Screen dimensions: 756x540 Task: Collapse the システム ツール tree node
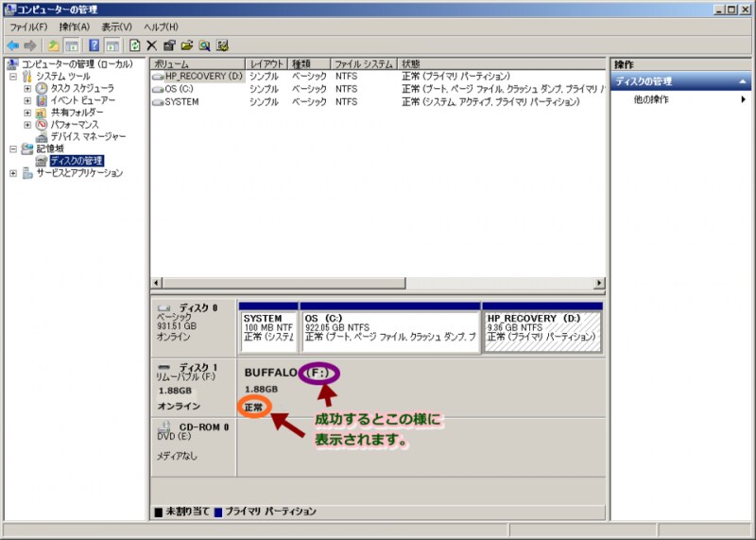click(x=13, y=76)
